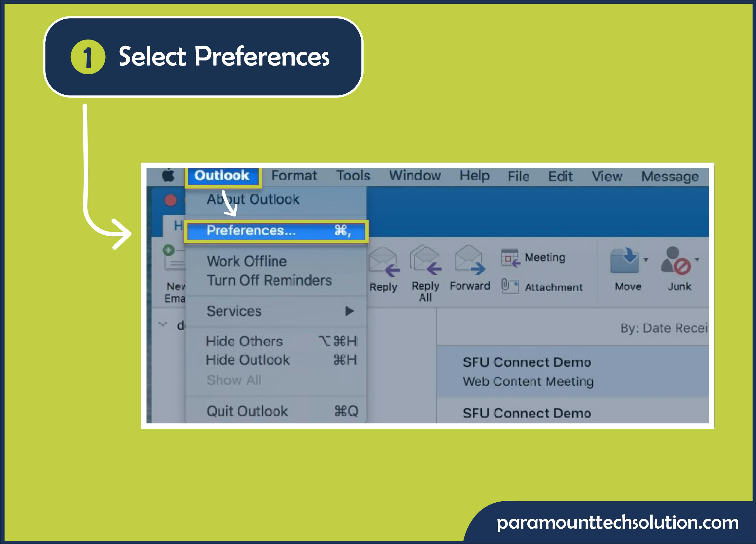Select About Outlook menu entry

pos(276,199)
